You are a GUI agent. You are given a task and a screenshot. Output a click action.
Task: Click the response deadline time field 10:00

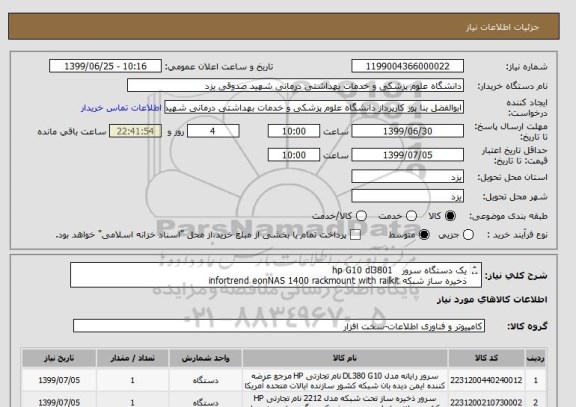click(294, 131)
